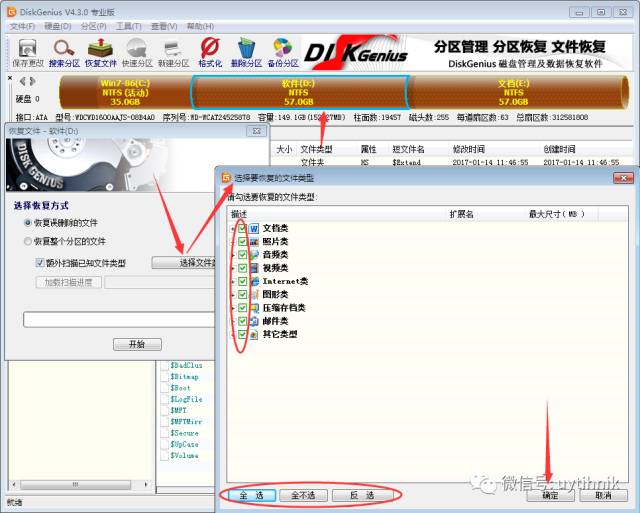Expand the 压缩存档类 tree node
The image size is (640, 513).
(x=233, y=308)
